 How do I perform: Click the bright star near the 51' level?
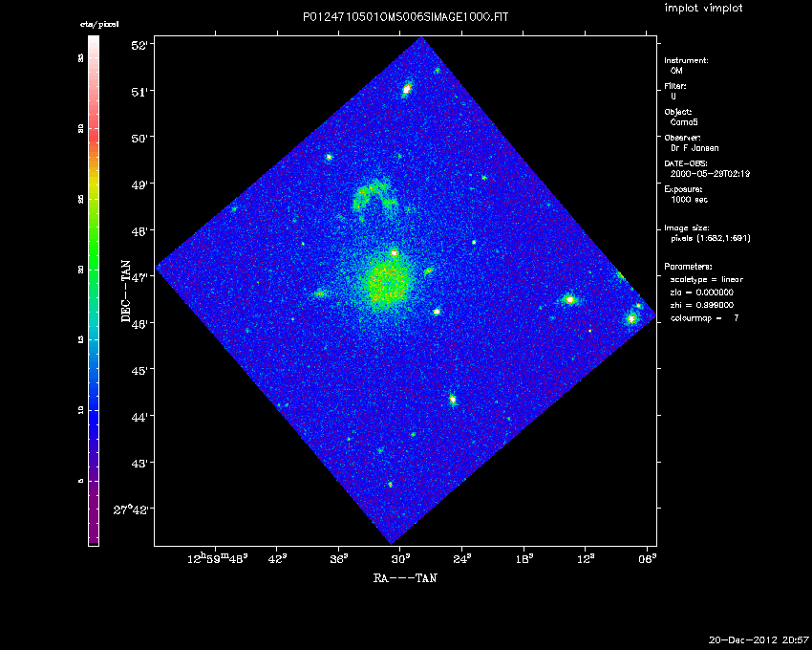point(407,89)
